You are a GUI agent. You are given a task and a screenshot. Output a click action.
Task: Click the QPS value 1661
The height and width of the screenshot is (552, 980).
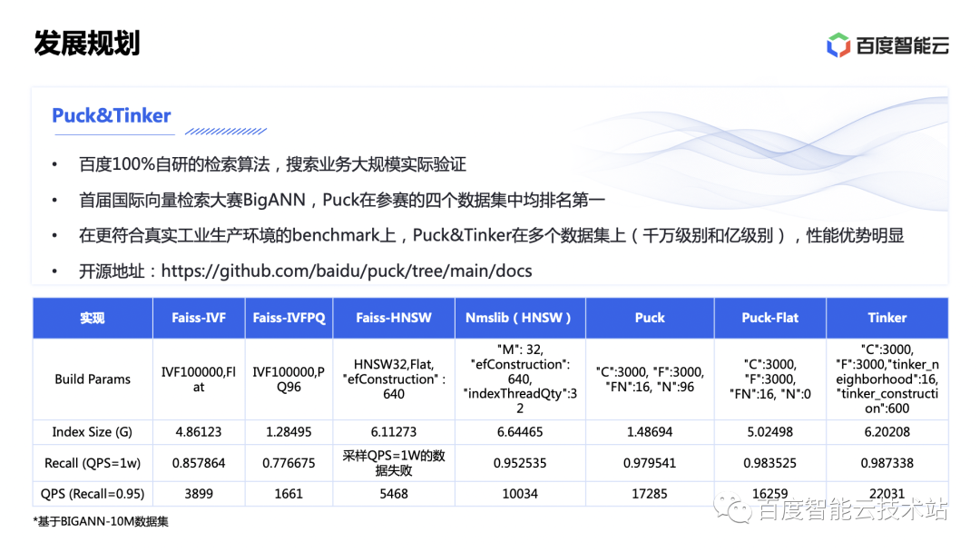[x=289, y=494]
